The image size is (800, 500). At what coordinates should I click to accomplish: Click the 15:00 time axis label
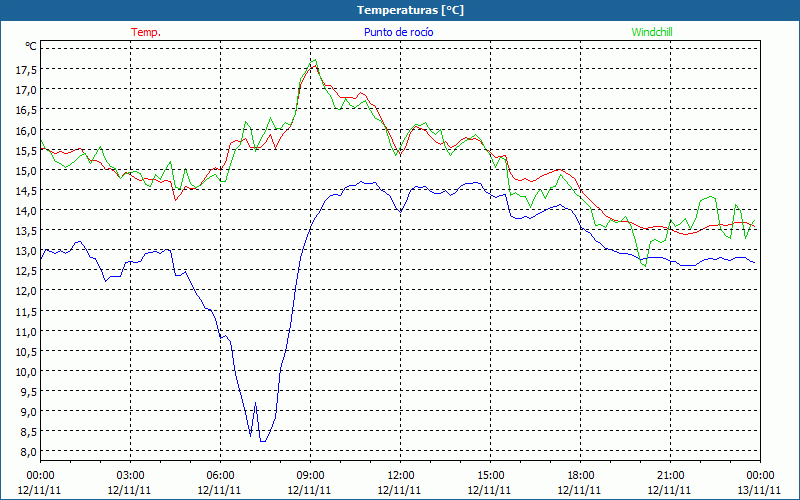click(490, 476)
